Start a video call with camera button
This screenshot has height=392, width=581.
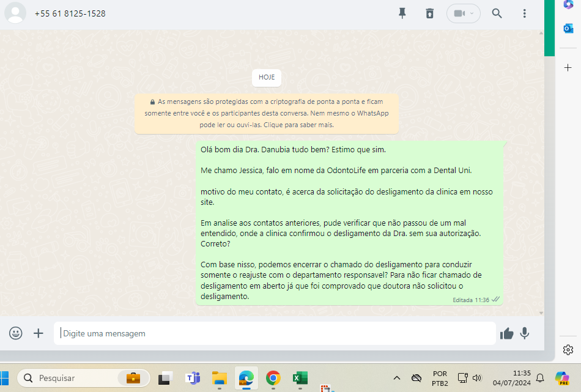463,13
